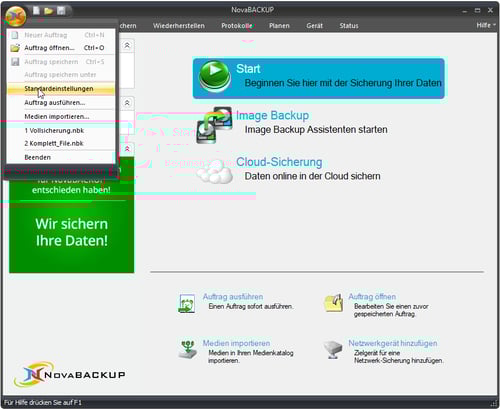500x410 pixels.
Task: Minimize the NovaBACKUP window
Action: 464,11
